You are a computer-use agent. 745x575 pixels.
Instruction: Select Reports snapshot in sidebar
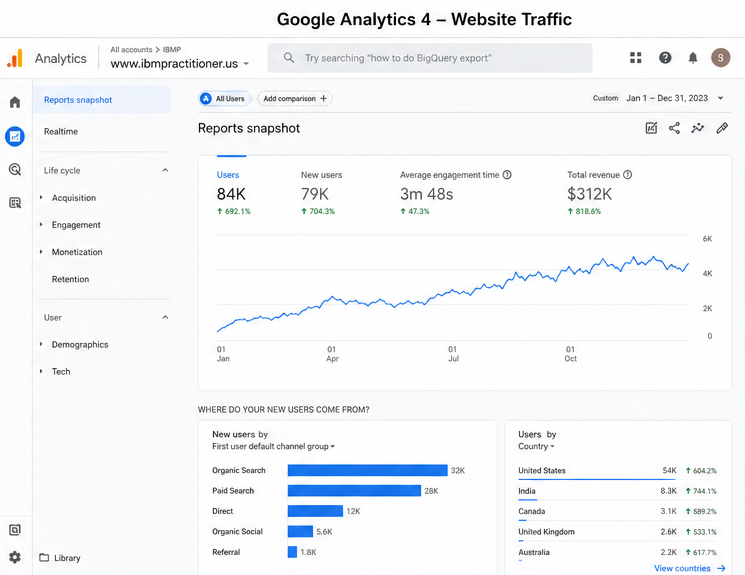coord(102,100)
